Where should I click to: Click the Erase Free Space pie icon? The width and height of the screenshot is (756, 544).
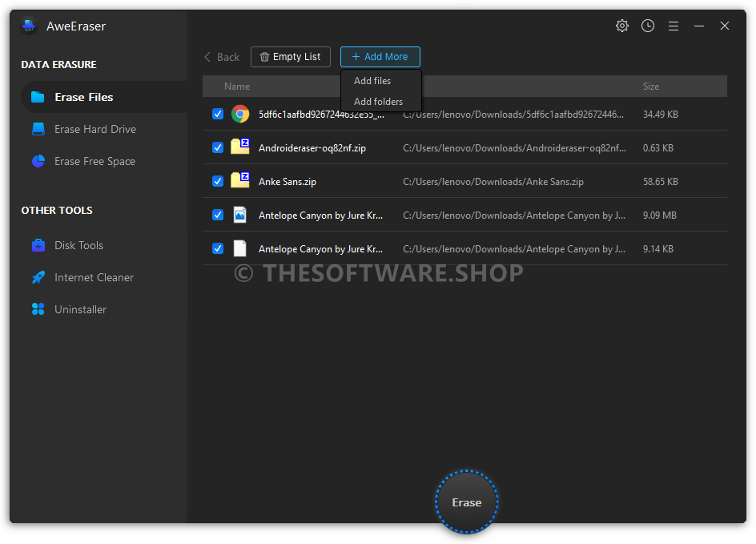point(38,161)
